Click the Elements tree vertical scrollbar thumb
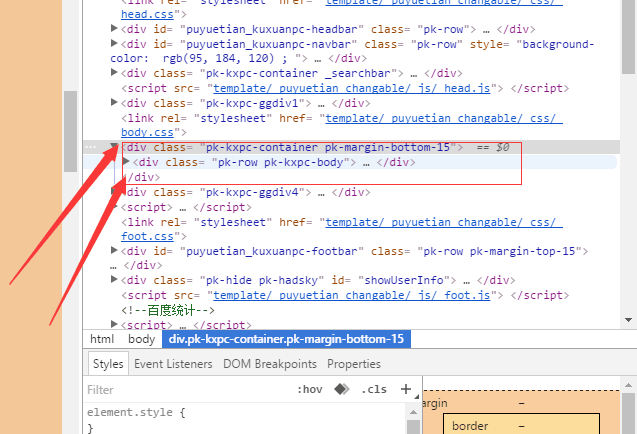The height and width of the screenshot is (434, 637). [628, 37]
